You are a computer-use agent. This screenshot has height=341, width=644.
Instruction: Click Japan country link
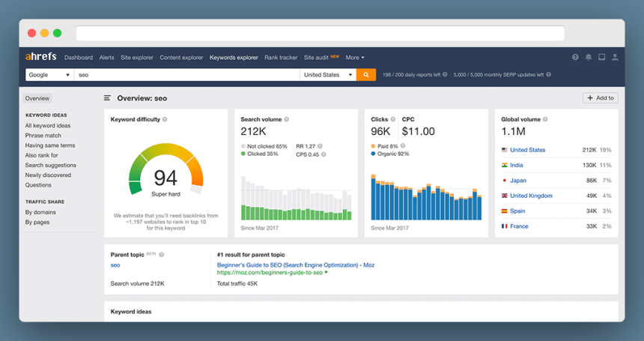(x=518, y=181)
